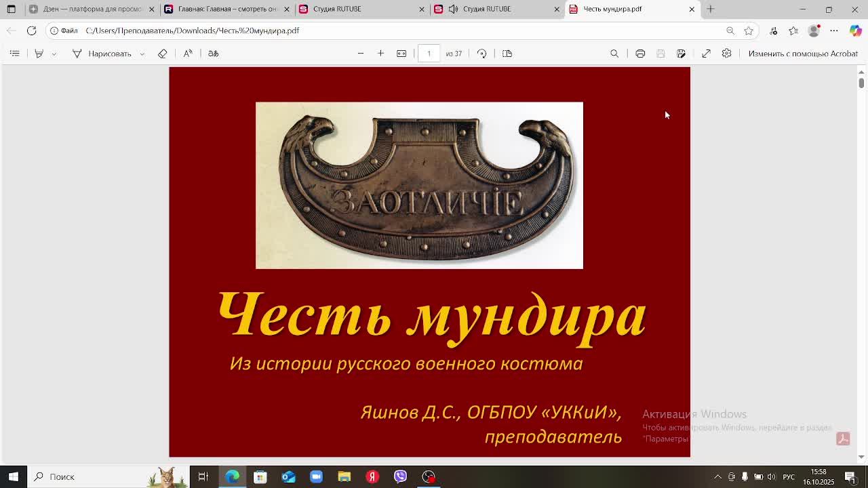
Task: Open the notification center
Action: [x=850, y=476]
